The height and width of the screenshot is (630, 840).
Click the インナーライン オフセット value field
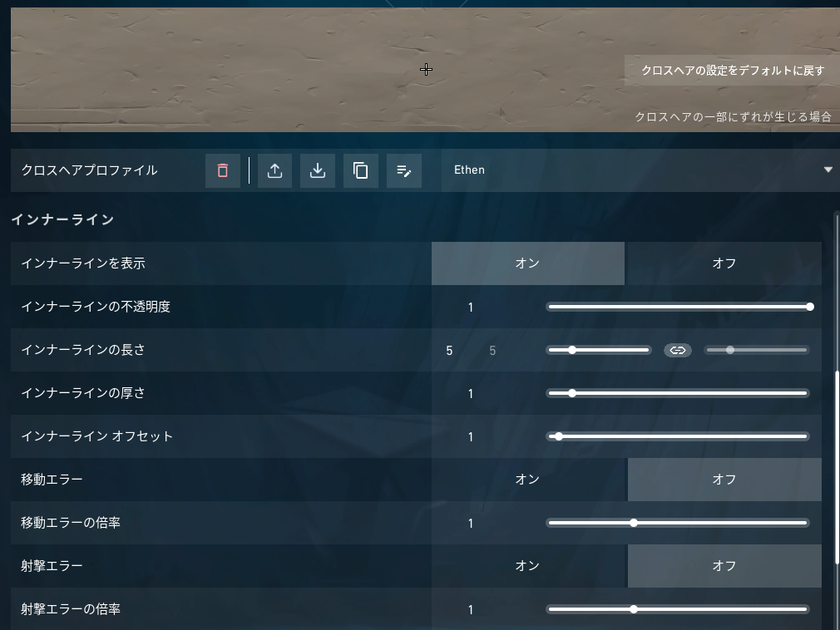(x=471, y=437)
